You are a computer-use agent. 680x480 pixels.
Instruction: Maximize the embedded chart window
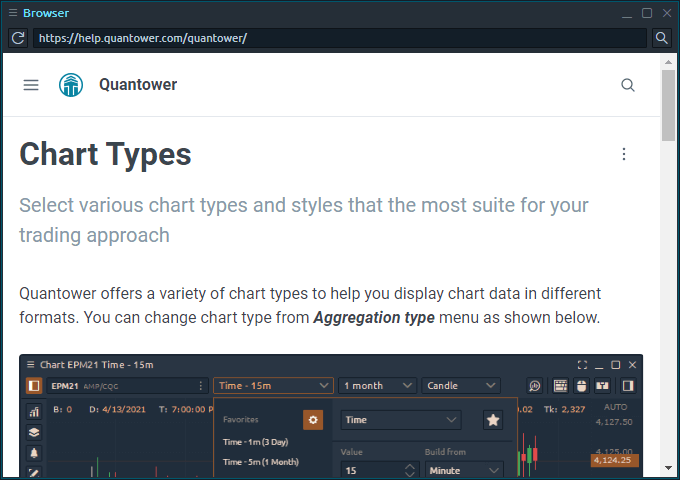[x=615, y=365]
